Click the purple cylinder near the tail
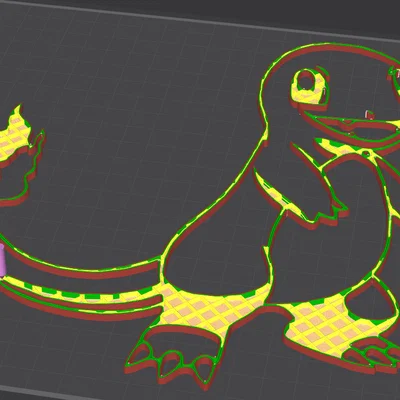The image size is (400, 400). pyautogui.click(x=2, y=260)
